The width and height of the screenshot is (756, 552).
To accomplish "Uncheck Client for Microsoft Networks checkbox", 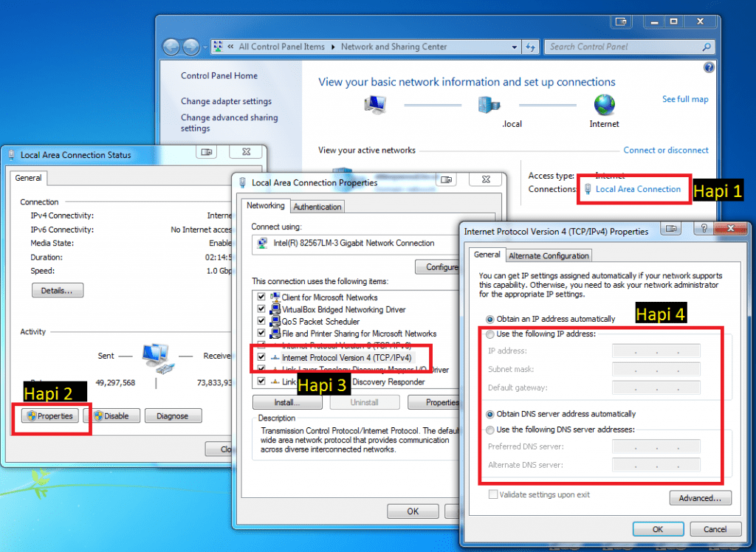I will 261,297.
